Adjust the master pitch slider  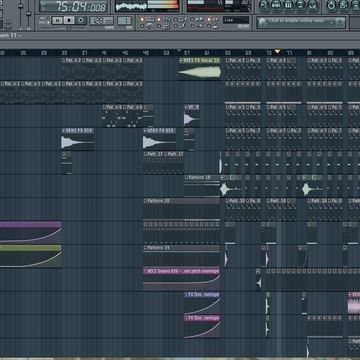pos(29,13)
